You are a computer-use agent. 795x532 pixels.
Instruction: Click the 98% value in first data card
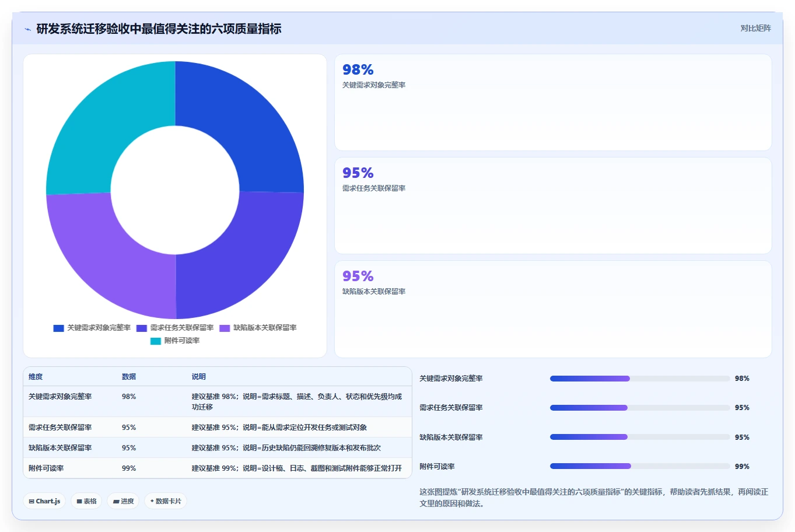[x=358, y=70]
